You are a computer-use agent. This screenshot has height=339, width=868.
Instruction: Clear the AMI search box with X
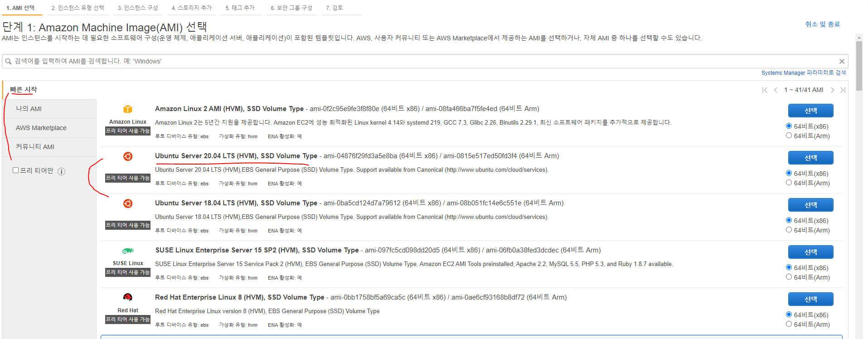[x=842, y=61]
